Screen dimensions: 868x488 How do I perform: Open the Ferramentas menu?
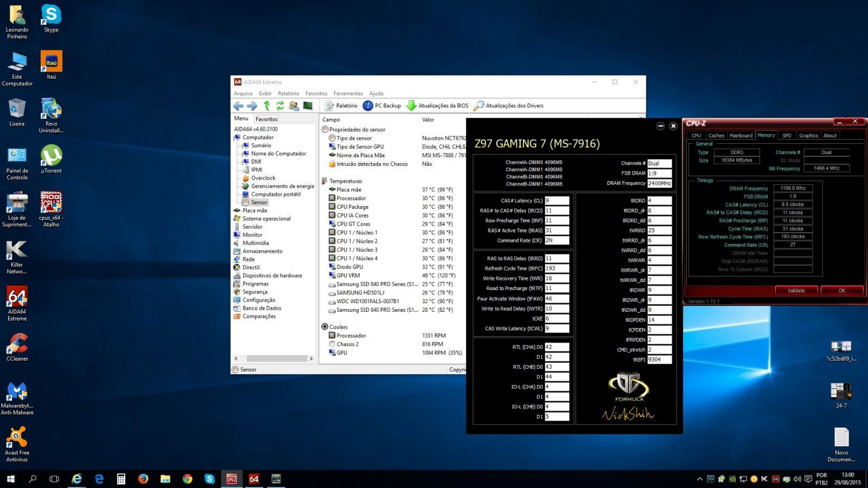point(348,93)
